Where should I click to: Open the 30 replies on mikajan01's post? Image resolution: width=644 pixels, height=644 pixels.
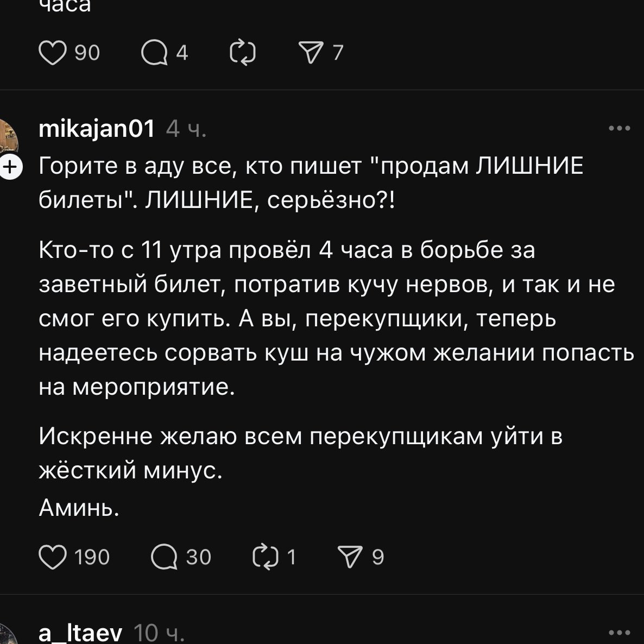[165, 558]
